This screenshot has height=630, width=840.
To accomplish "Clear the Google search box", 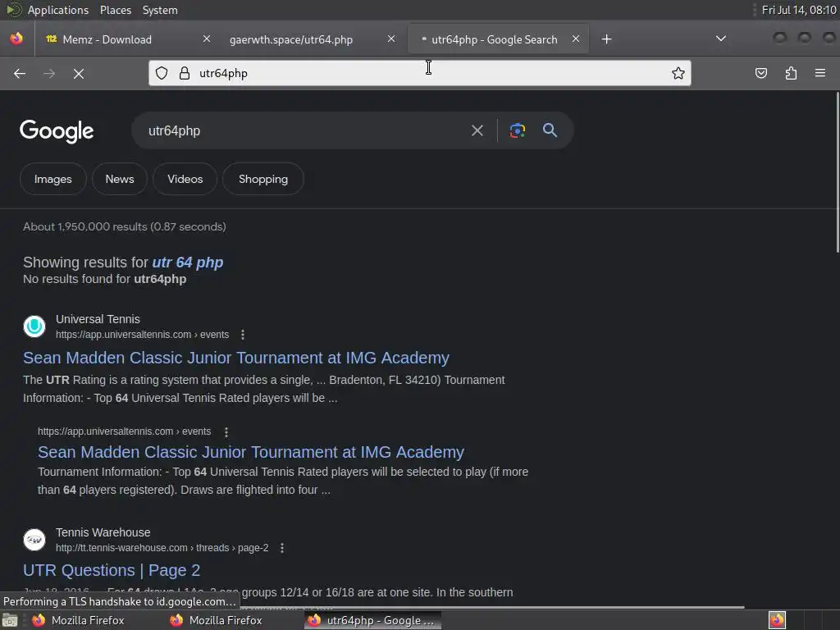I will pos(477,130).
